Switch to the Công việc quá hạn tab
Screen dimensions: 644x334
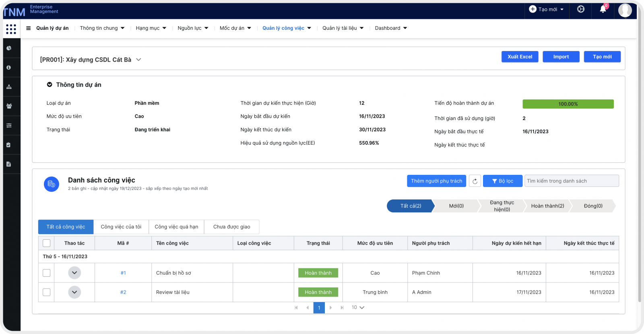[x=176, y=227]
